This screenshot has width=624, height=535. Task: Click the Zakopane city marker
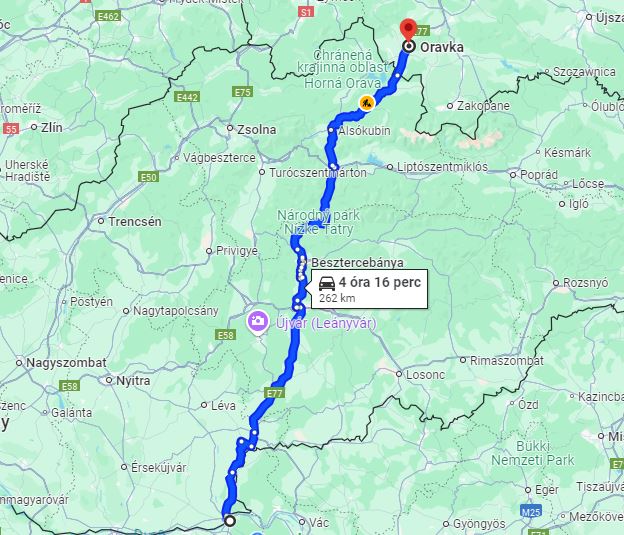450,106
